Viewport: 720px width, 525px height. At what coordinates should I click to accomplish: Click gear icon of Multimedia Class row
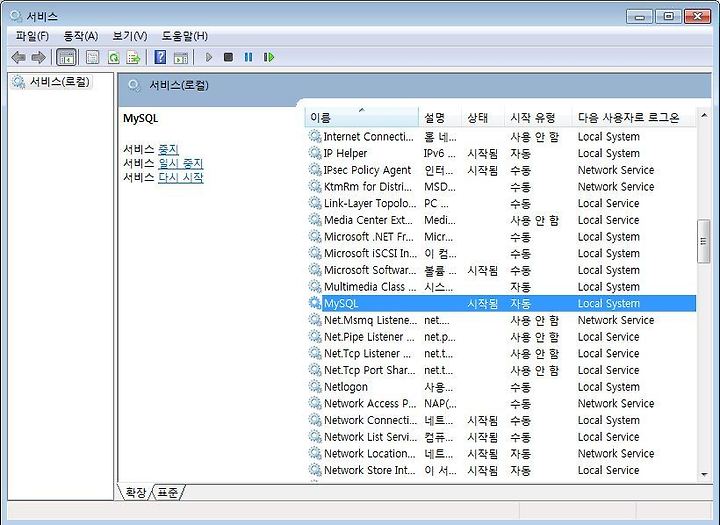(315, 286)
